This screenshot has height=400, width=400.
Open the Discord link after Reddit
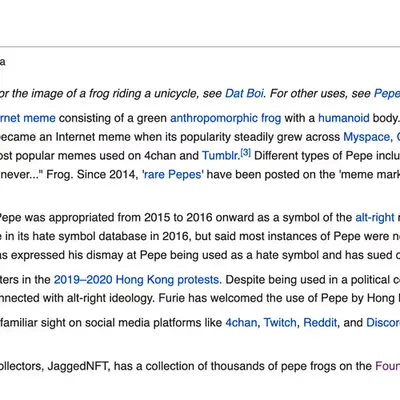(x=383, y=323)
